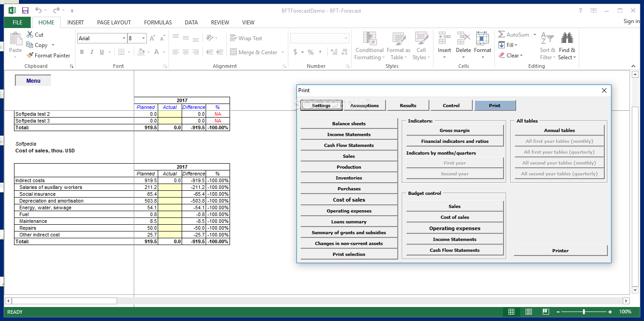
Task: Click the Menu button on the worksheet
Action: 33,80
